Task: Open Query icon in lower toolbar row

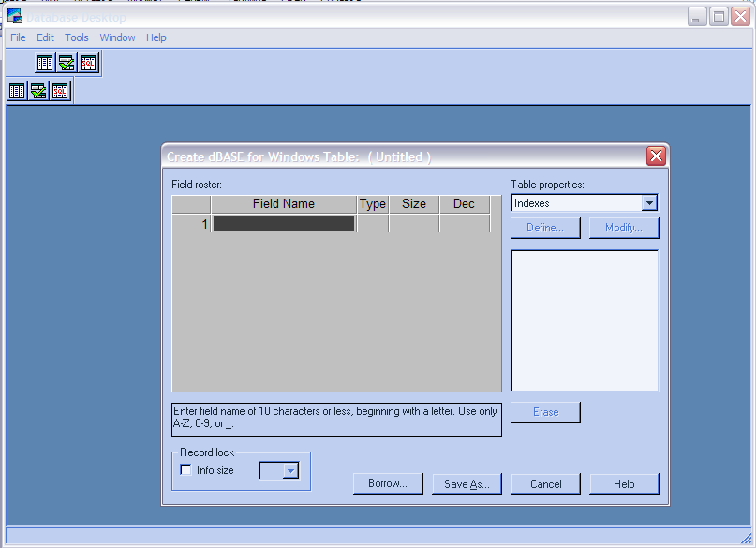Action: click(38, 91)
